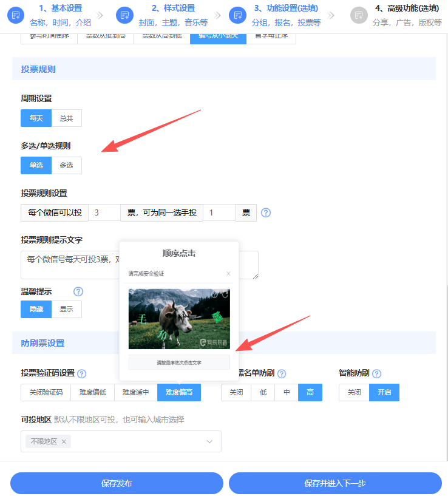
Task: Click the 保存发布 button
Action: click(x=117, y=484)
